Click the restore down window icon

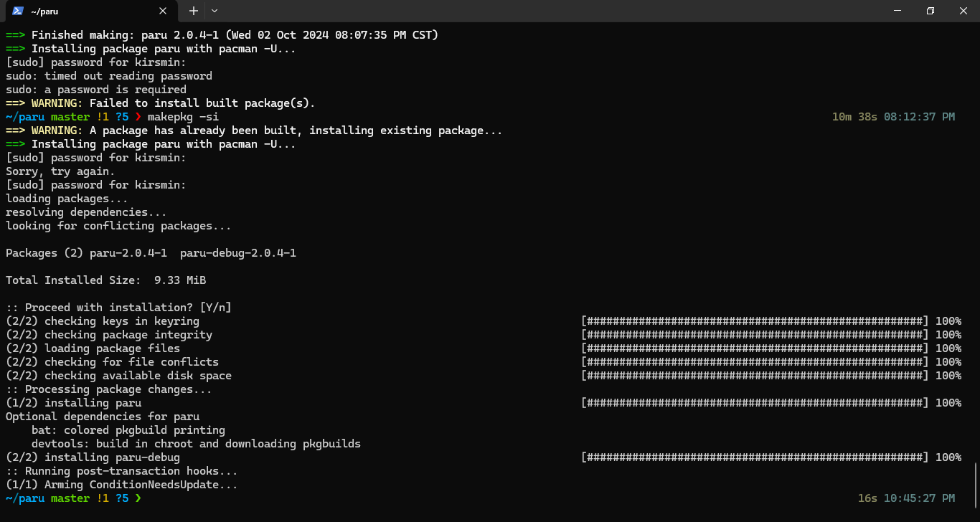pyautogui.click(x=930, y=11)
